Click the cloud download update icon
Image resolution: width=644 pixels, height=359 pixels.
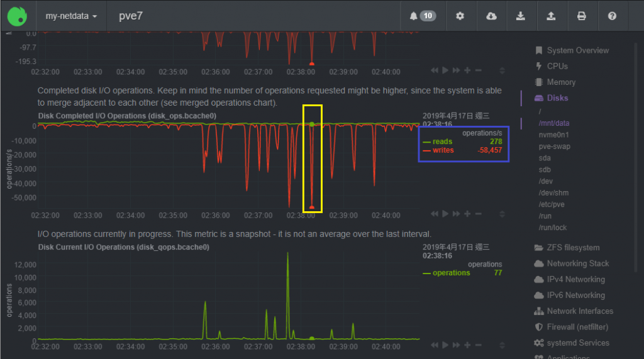[x=491, y=16]
